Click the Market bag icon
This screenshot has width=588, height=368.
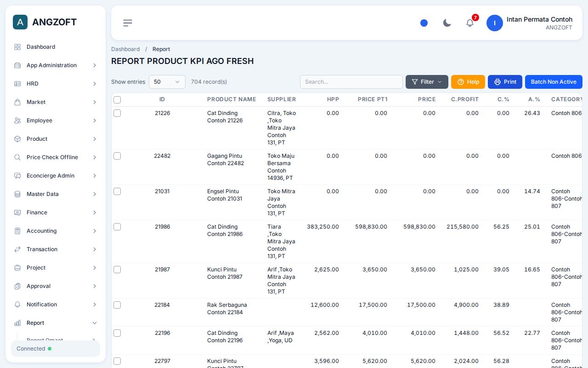(17, 102)
